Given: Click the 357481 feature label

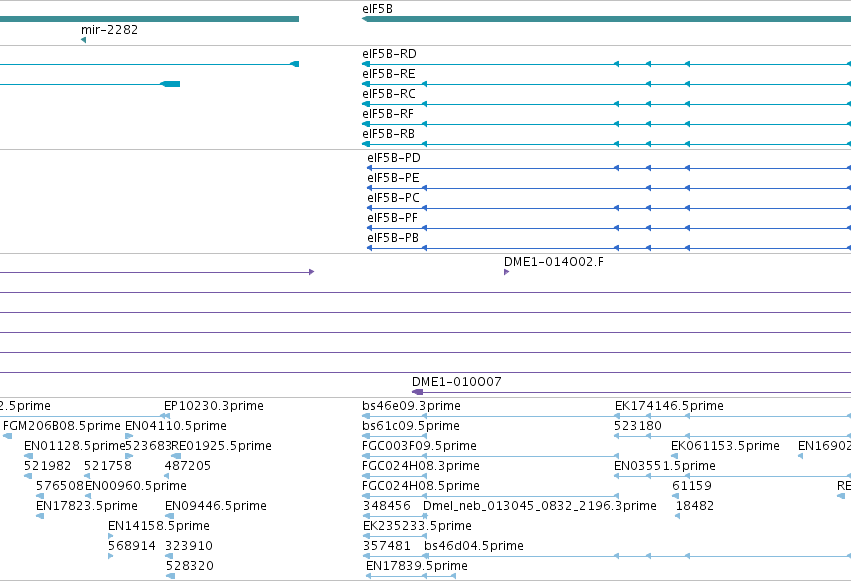Looking at the screenshot, I should pyautogui.click(x=387, y=546).
